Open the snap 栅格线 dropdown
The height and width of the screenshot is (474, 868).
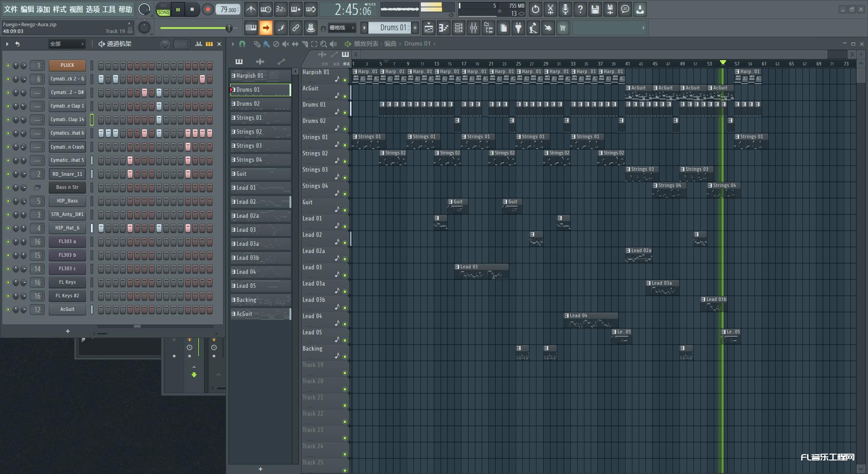point(342,28)
